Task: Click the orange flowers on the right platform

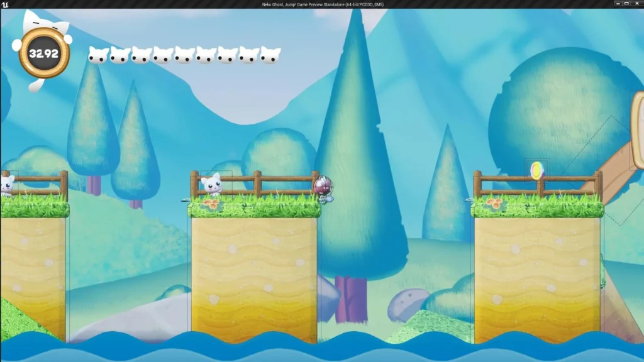Action: (x=494, y=202)
